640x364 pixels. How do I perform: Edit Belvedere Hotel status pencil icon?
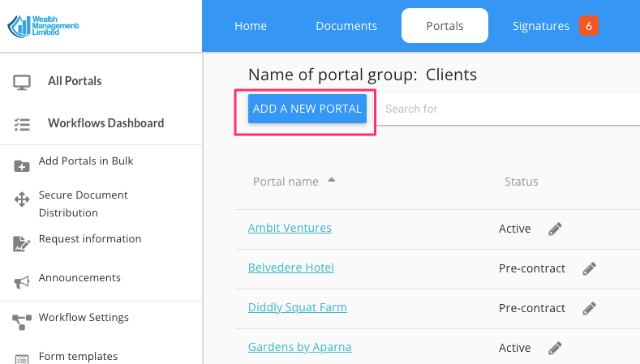pos(590,268)
